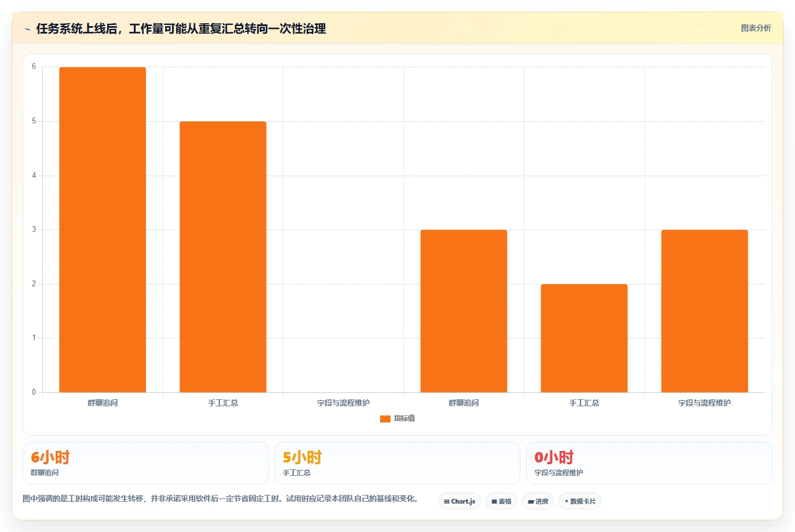The image size is (795, 532).
Task: Click the y-axis label 5
Action: click(34, 121)
